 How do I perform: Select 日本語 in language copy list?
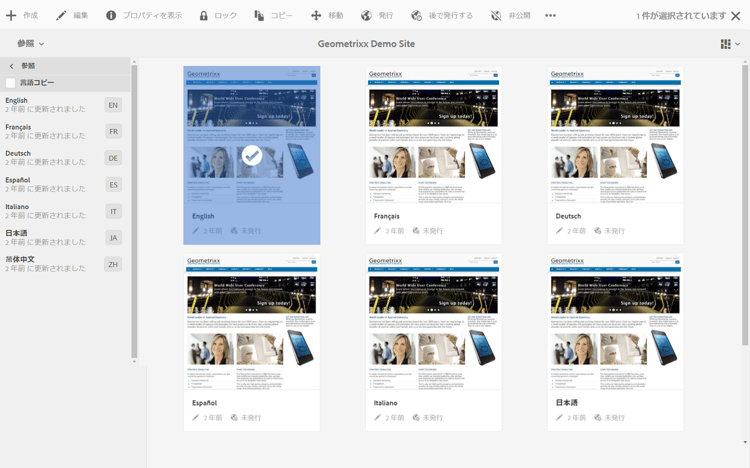pyautogui.click(x=65, y=237)
